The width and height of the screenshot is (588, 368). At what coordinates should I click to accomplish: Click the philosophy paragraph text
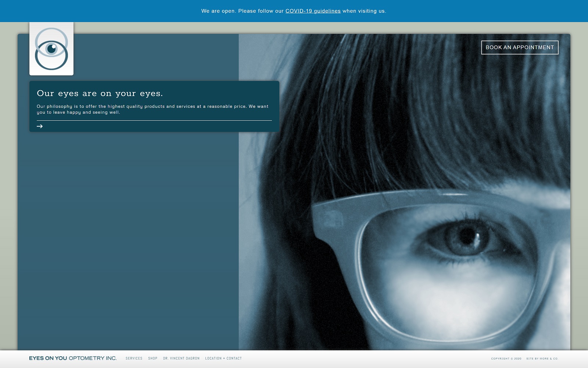pyautogui.click(x=153, y=109)
